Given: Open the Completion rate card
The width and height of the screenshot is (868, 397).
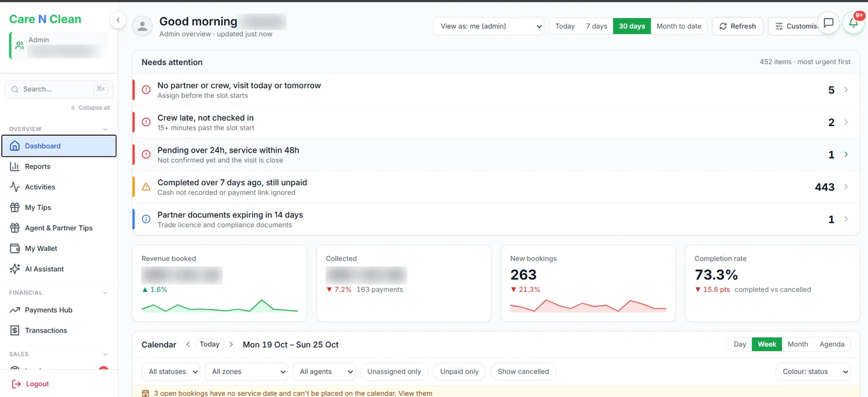Looking at the screenshot, I should point(772,283).
